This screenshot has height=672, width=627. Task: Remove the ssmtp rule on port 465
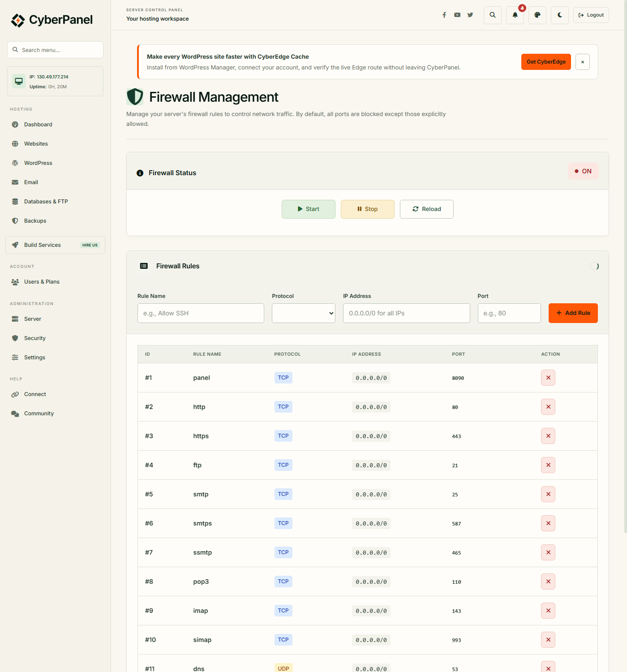(548, 552)
